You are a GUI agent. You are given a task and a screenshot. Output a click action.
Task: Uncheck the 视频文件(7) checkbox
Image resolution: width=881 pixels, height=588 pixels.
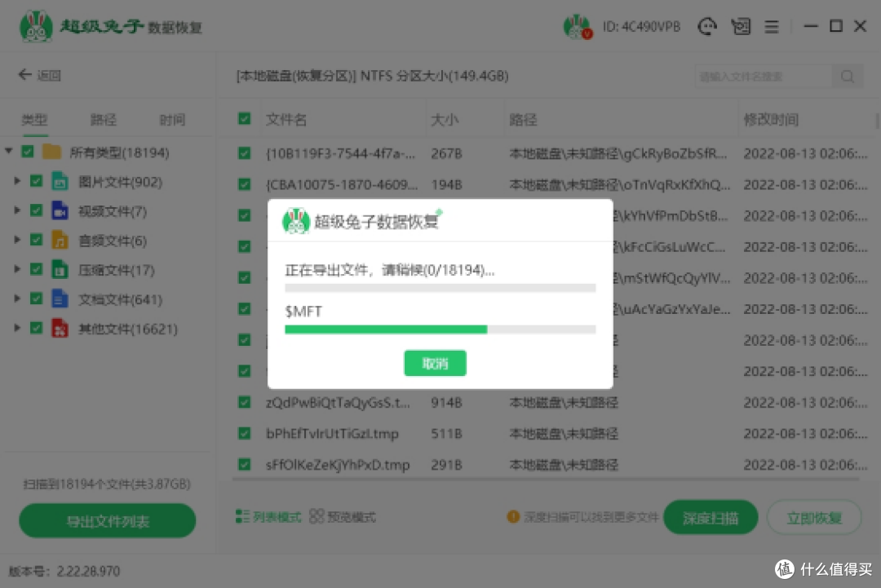coord(37,210)
